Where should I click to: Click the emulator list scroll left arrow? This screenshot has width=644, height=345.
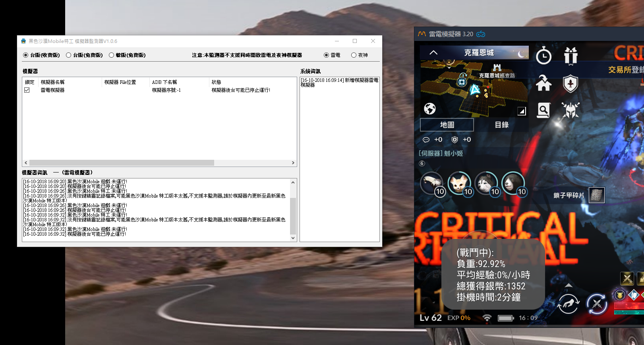[26, 163]
